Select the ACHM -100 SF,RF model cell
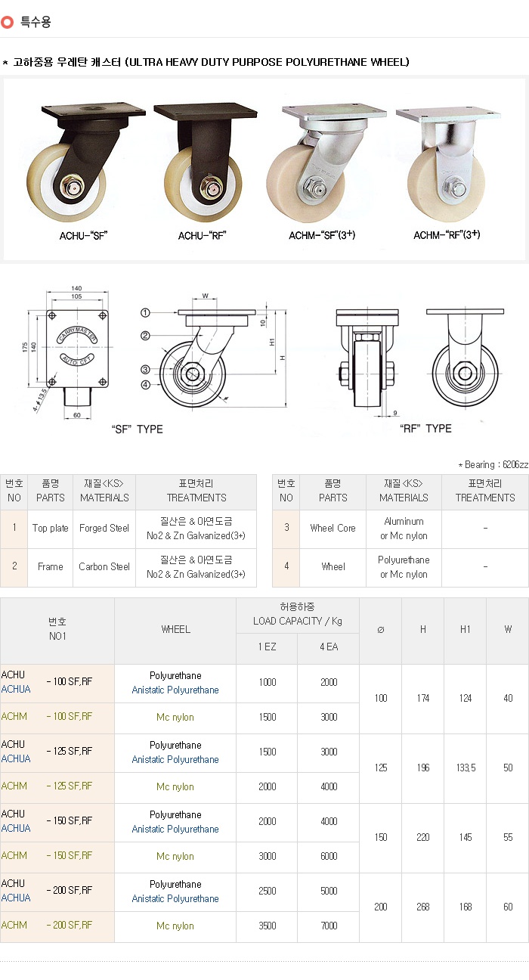 tap(57, 717)
